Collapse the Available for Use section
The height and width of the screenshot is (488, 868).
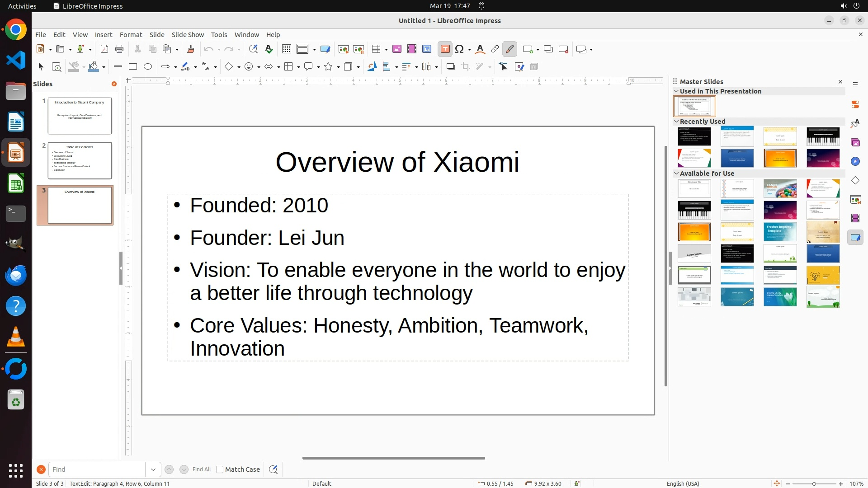pos(677,174)
